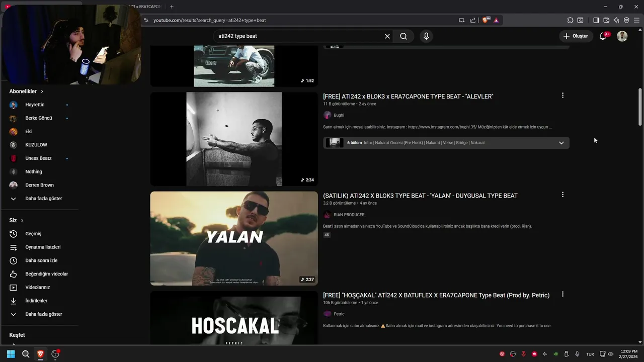Expand the 6 bölüm chapters dropdown

[561, 143]
